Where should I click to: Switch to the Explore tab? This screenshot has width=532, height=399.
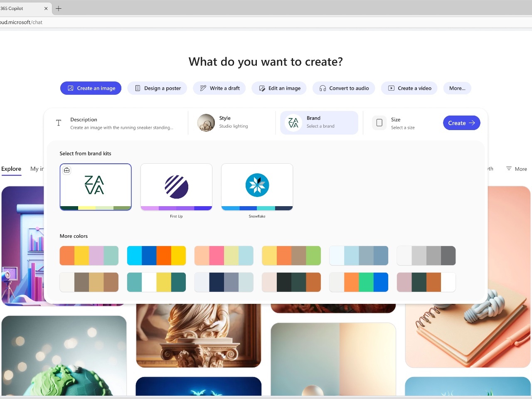(11, 169)
